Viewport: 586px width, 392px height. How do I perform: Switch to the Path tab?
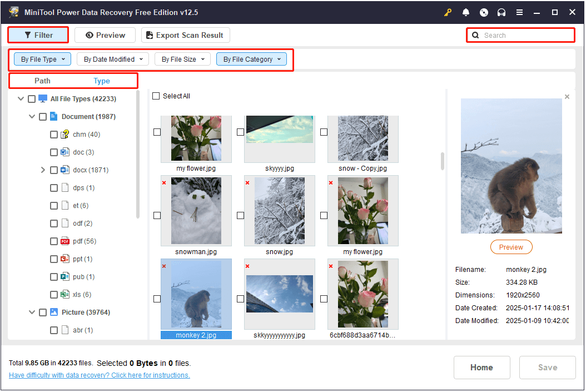point(42,80)
